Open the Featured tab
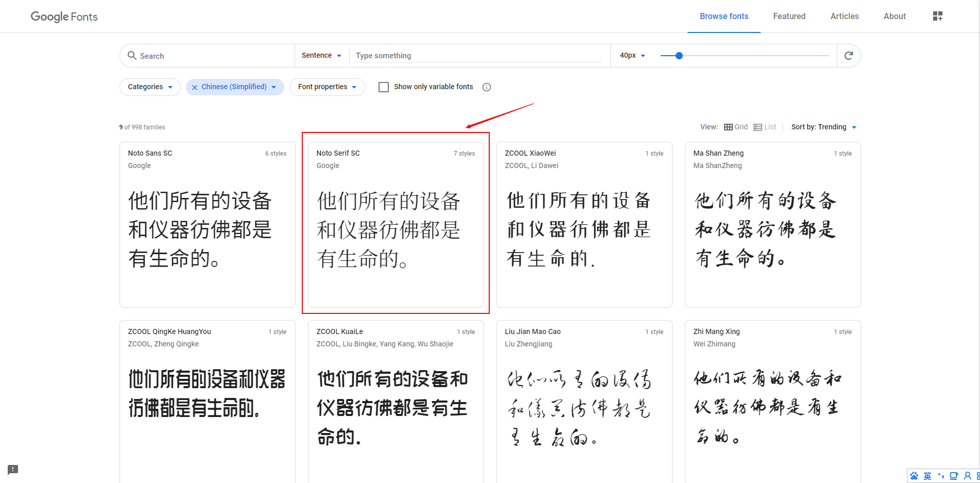This screenshot has width=980, height=483. [789, 16]
